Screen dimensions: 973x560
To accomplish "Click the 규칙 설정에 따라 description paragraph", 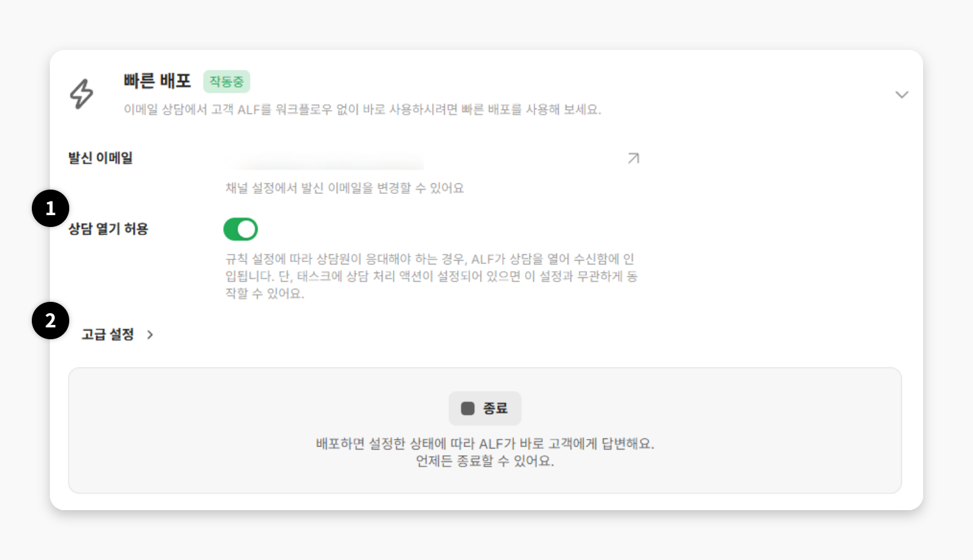I will tap(432, 276).
